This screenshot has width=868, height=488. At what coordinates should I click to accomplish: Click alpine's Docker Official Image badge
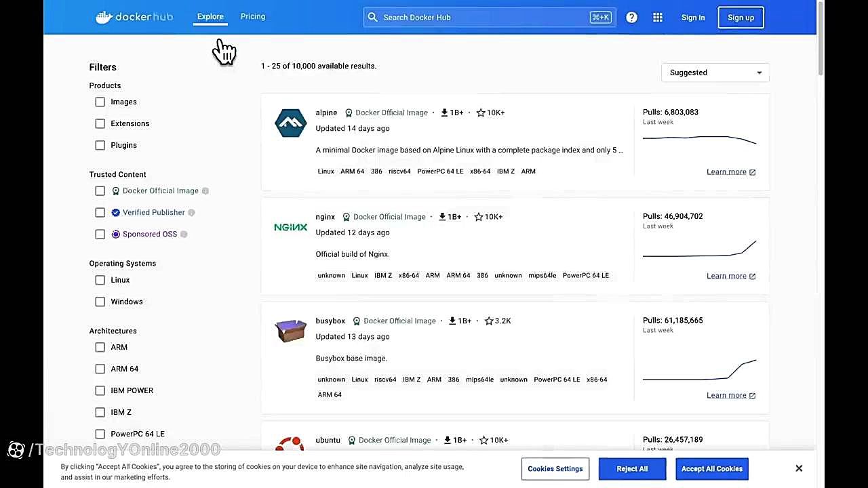(x=387, y=113)
